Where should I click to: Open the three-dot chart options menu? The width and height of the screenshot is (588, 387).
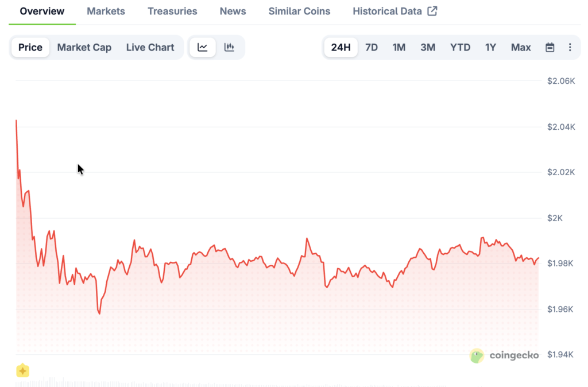coord(569,47)
